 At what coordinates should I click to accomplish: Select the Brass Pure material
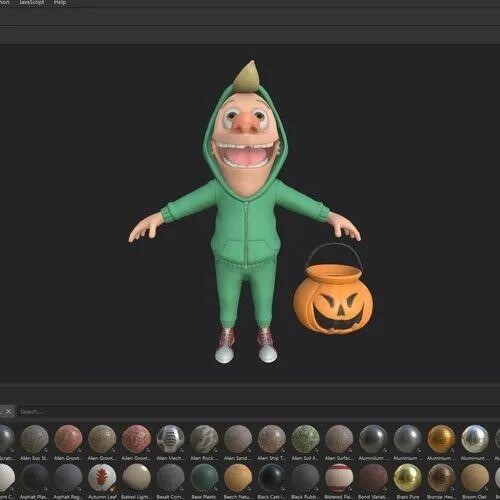(x=407, y=477)
